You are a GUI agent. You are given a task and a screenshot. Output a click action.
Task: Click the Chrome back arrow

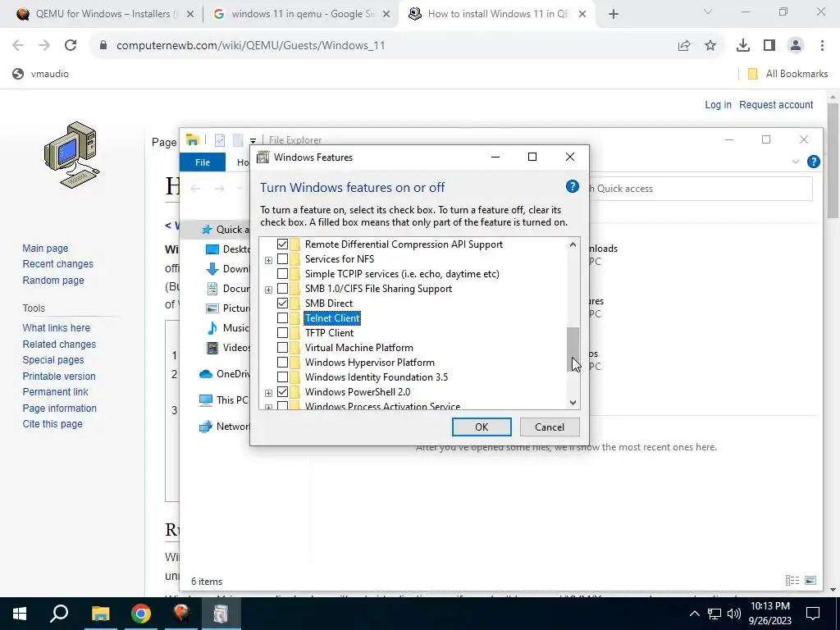(x=18, y=46)
